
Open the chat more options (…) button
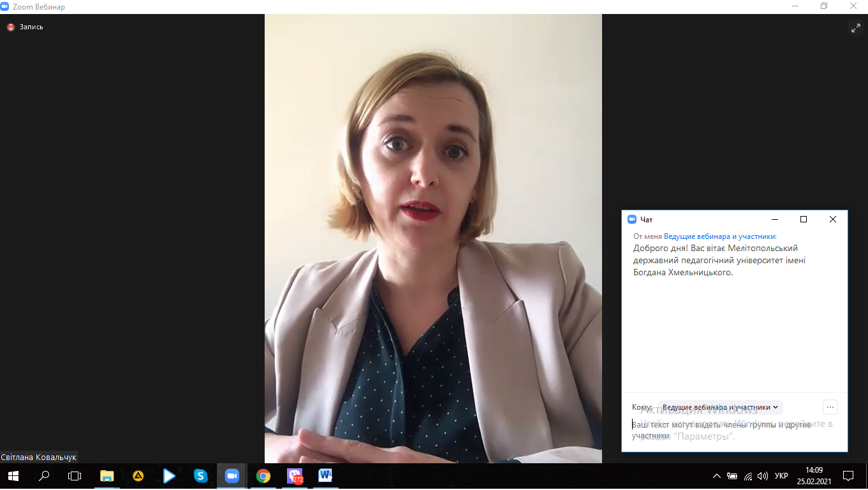tap(830, 407)
